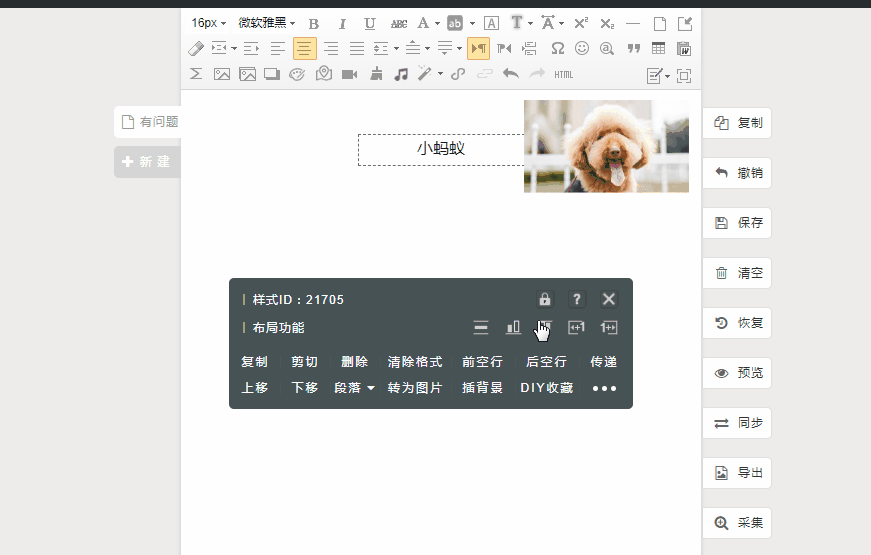
Task: Insert a single image
Action: pyautogui.click(x=222, y=74)
